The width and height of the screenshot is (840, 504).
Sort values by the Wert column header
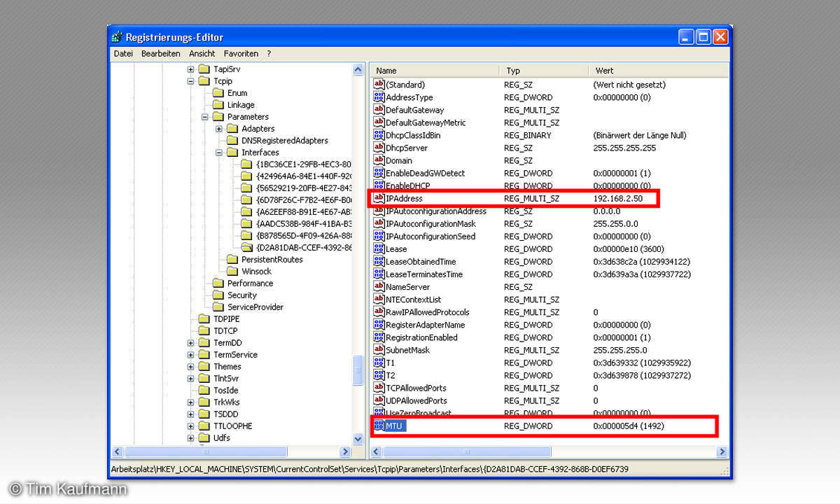tap(659, 71)
